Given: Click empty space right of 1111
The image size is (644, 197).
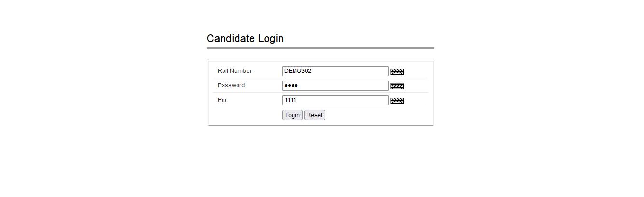Looking at the screenshot, I should point(342,100).
